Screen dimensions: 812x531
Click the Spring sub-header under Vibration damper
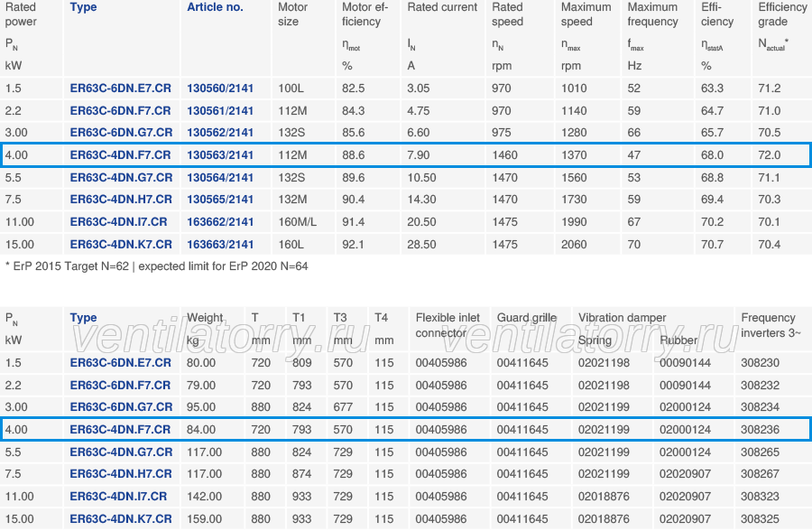(x=595, y=340)
